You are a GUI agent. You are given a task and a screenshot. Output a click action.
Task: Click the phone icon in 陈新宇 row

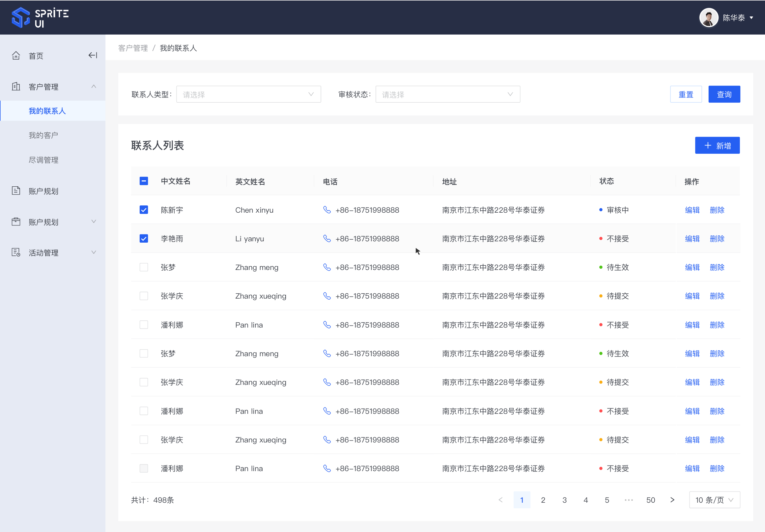327,210
